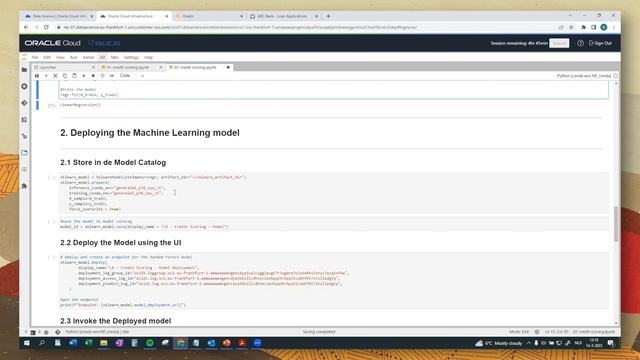Save the notebook with toolbar icon

point(37,76)
